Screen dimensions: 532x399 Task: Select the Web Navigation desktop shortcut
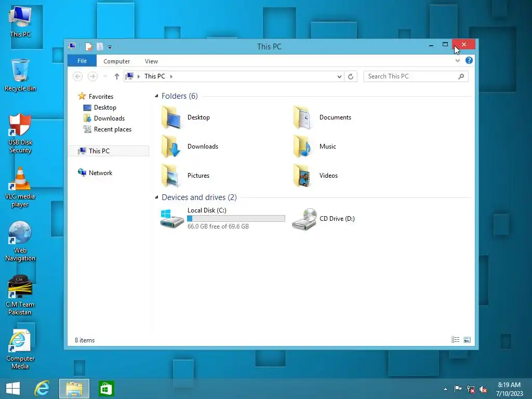(20, 241)
